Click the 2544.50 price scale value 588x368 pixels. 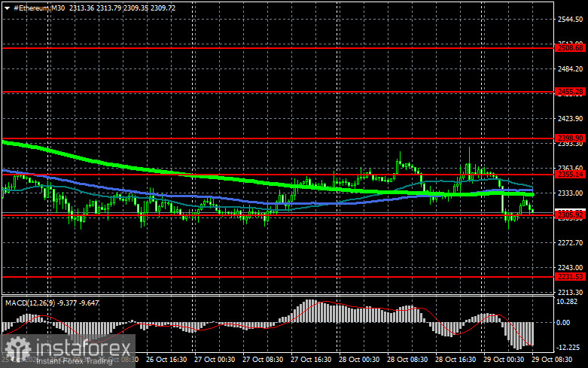571,20
